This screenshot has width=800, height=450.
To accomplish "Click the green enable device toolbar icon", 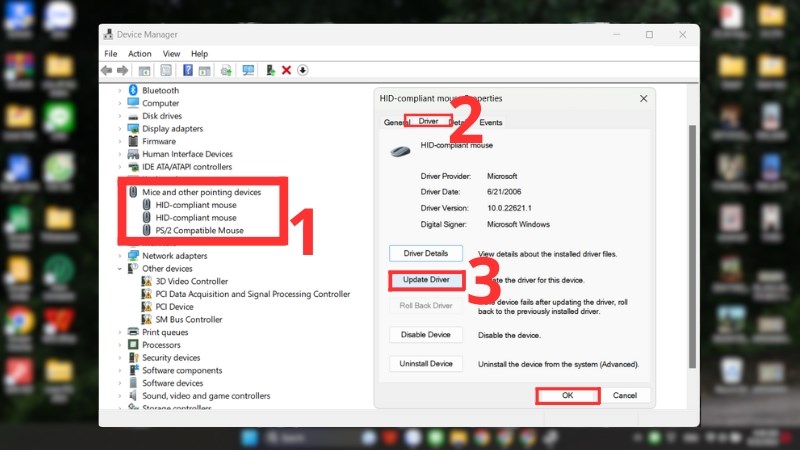I will tap(267, 70).
